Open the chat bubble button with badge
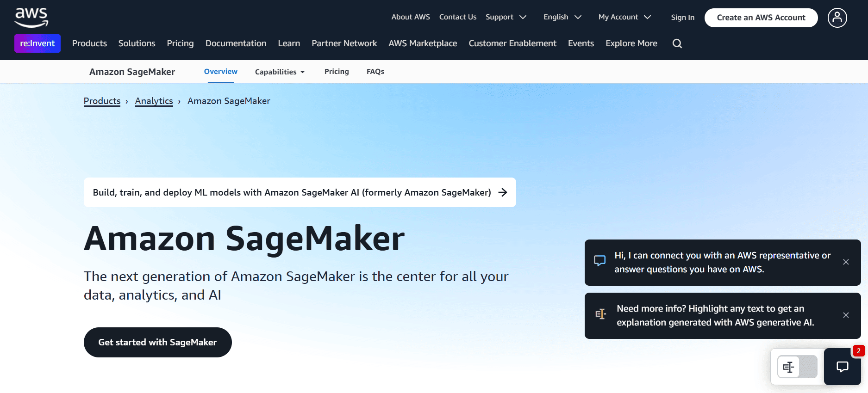868x393 pixels. (843, 367)
